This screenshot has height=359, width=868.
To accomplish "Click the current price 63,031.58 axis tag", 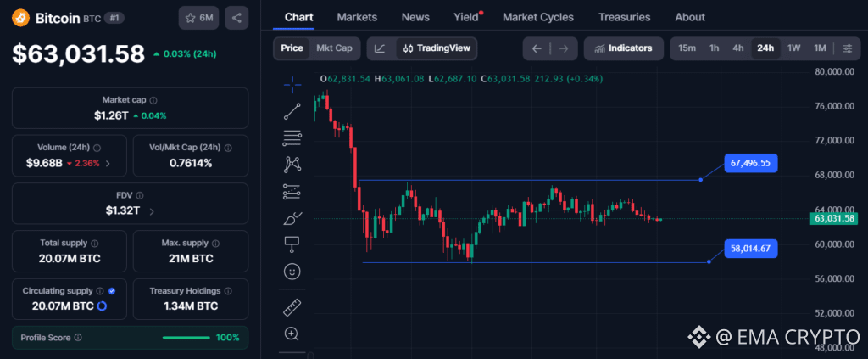I will (x=835, y=218).
